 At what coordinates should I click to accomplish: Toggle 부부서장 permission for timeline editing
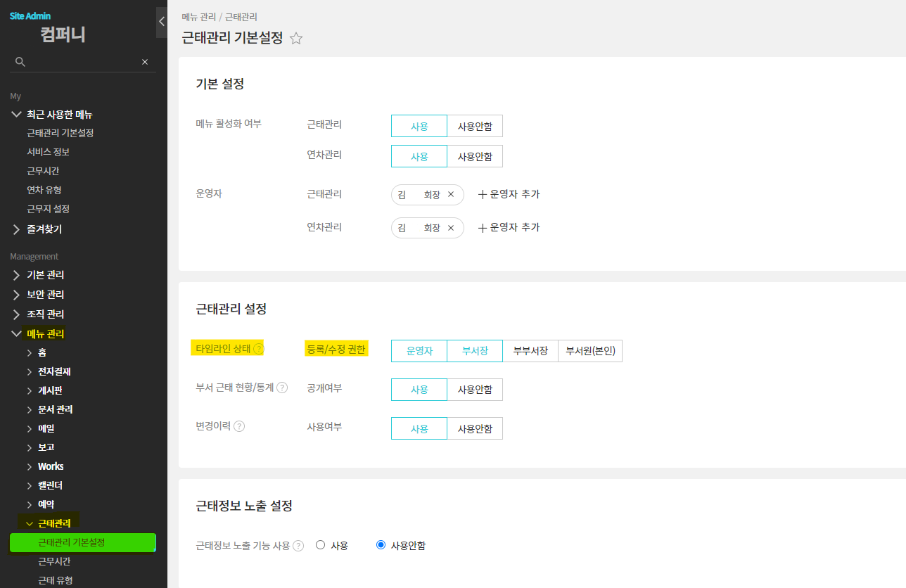[530, 351]
